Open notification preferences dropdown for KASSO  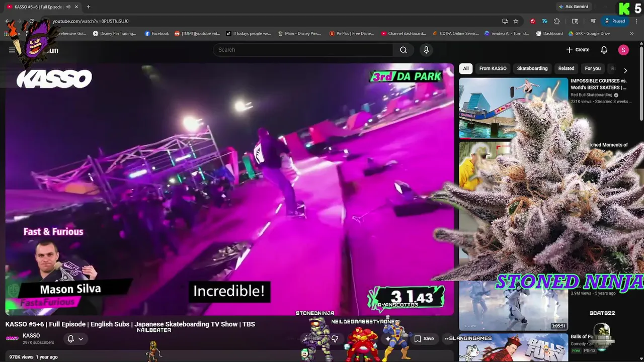75,339
